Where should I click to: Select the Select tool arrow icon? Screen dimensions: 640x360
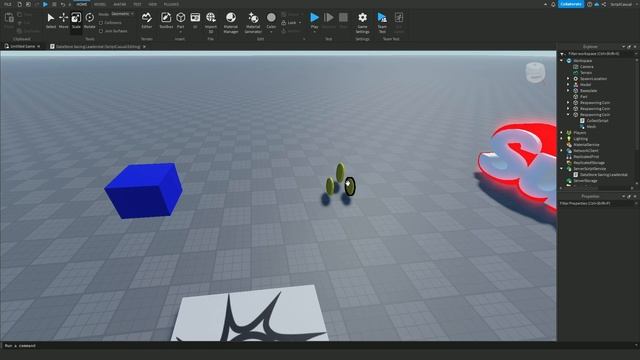click(x=51, y=18)
